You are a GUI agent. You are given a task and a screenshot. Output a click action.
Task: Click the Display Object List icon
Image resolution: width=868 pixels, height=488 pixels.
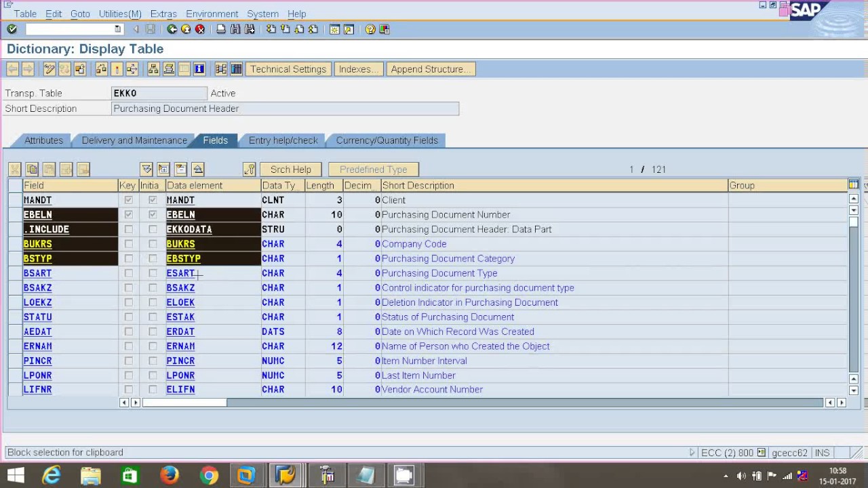click(153, 69)
